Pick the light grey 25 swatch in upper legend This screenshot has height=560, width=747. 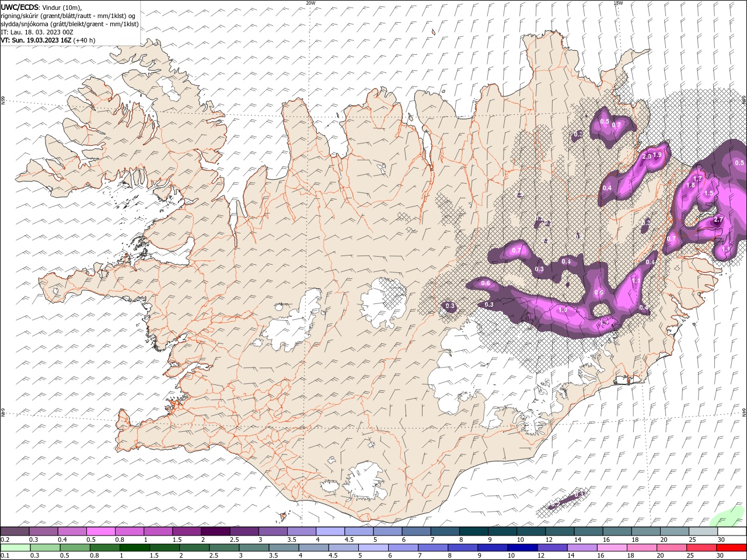(x=703, y=531)
